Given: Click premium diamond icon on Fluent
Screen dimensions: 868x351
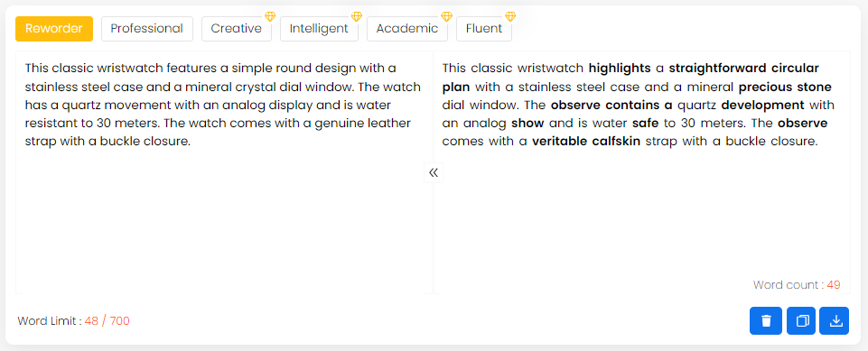Looking at the screenshot, I should [x=510, y=16].
